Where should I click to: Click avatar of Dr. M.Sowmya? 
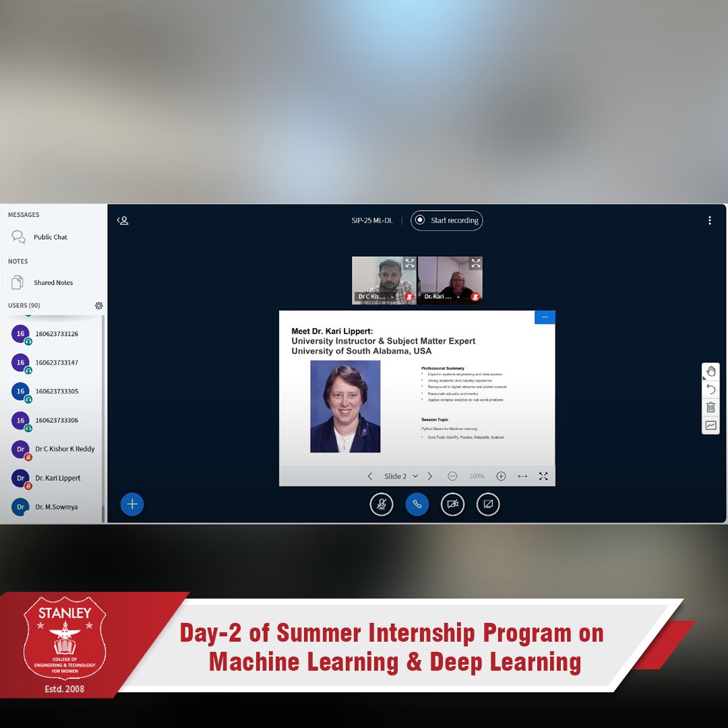pyautogui.click(x=20, y=507)
